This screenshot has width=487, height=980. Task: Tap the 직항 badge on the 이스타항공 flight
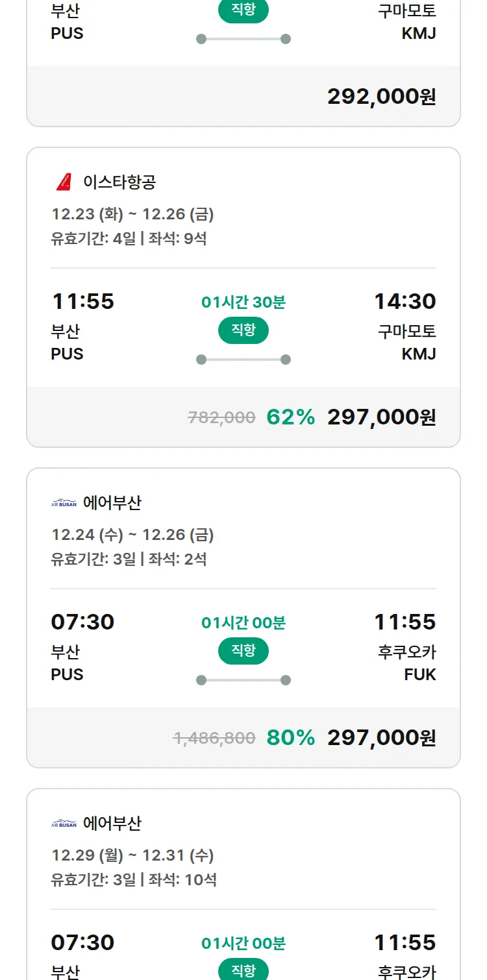pos(243,330)
